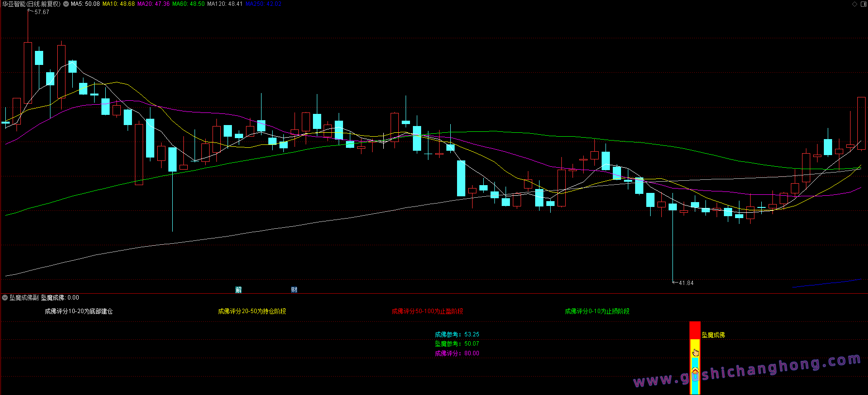Click the diamond icon at top right
The height and width of the screenshot is (395, 868).
coord(855,4)
